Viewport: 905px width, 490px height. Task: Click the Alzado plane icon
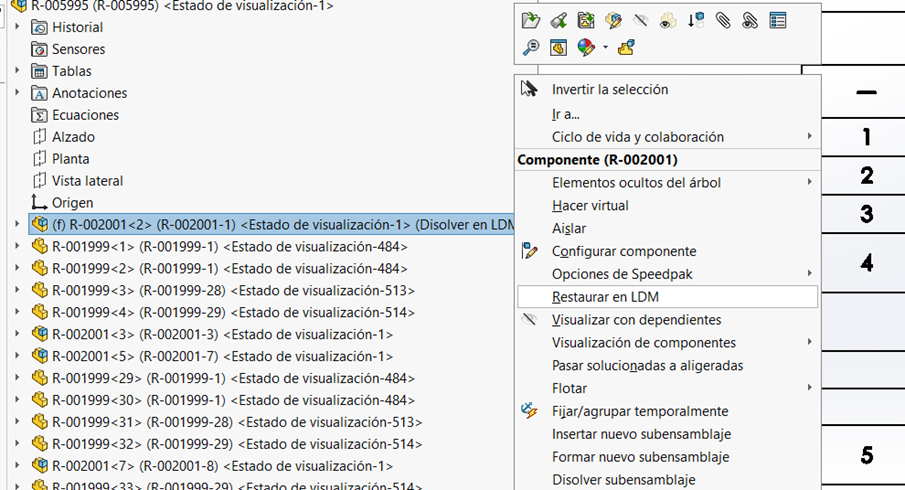click(x=39, y=137)
